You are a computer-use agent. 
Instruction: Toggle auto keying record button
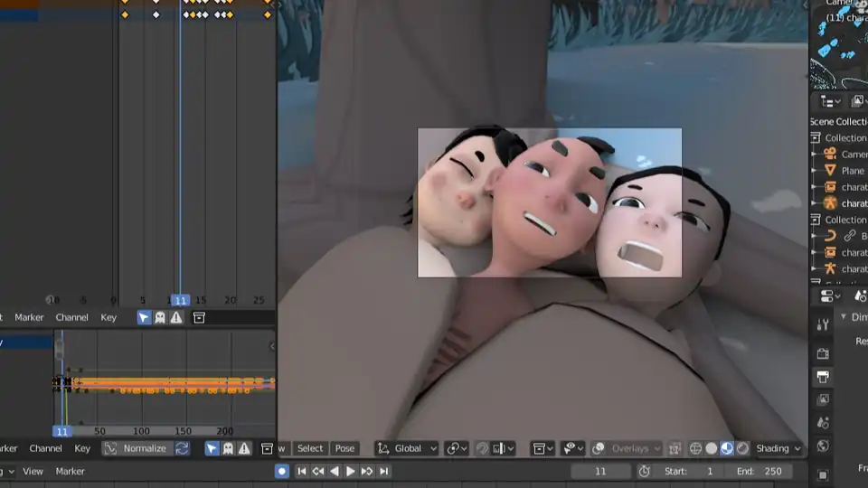pos(282,472)
